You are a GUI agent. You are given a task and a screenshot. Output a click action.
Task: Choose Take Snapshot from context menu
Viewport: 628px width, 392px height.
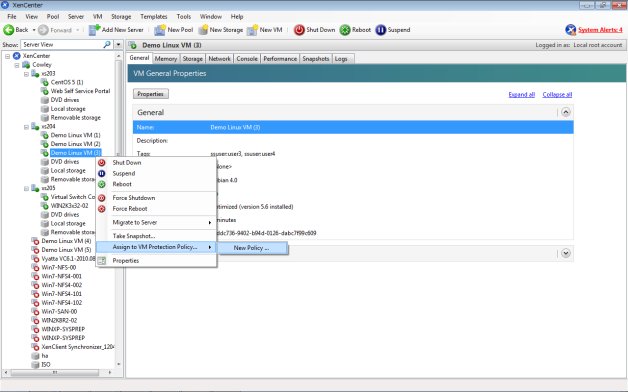(134, 236)
